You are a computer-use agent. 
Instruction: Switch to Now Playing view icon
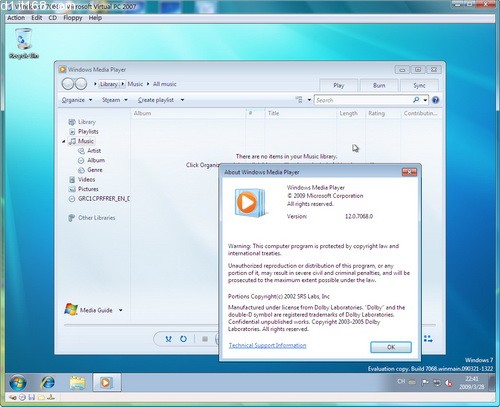pyautogui.click(x=428, y=339)
